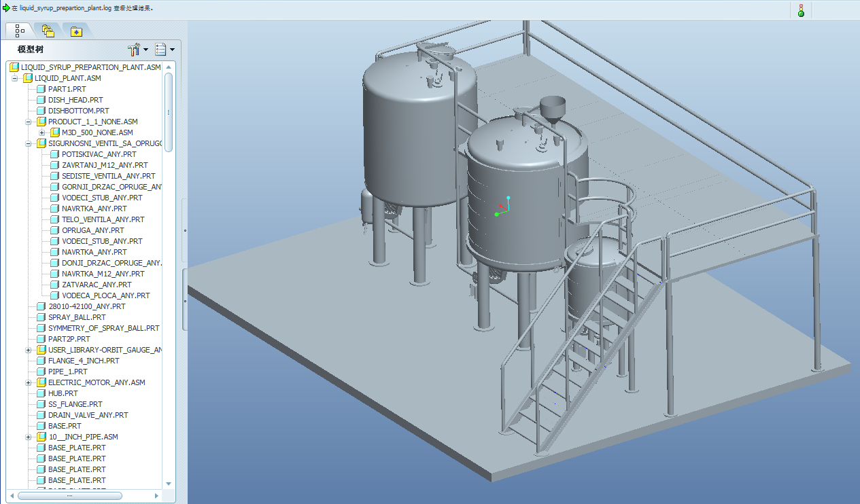Screen dimensions: 860x504
Task: Click the coordinate system triad on the tank
Action: coord(502,206)
